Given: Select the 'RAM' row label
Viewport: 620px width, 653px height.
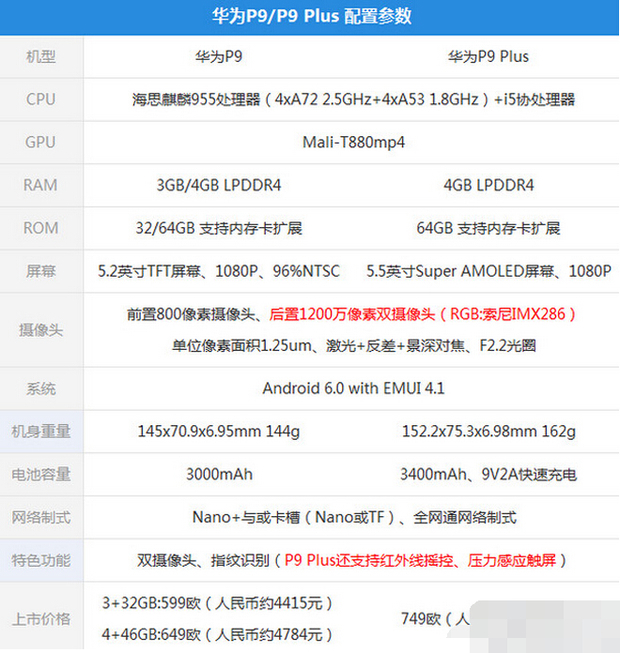Looking at the screenshot, I should 40,185.
